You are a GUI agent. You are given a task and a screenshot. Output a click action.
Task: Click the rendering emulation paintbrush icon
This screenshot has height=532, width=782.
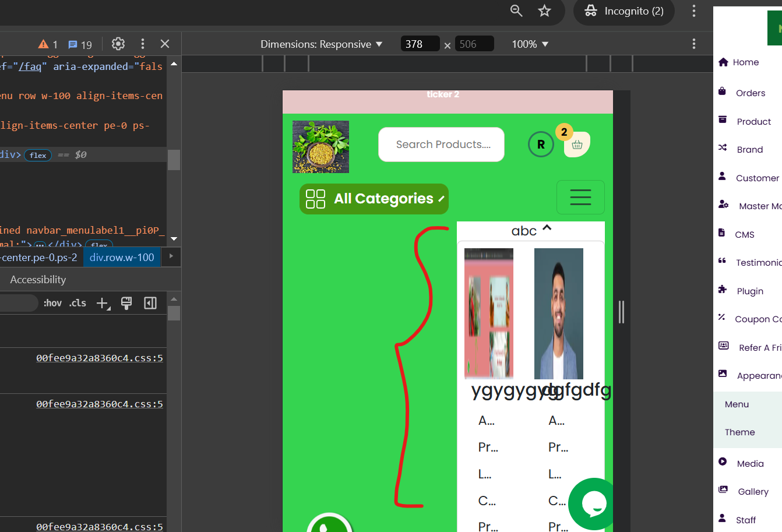click(x=126, y=303)
